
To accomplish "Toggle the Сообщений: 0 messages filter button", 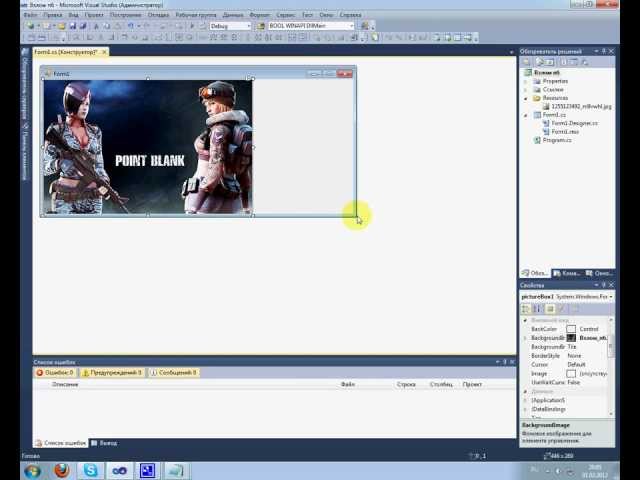I will tap(173, 373).
